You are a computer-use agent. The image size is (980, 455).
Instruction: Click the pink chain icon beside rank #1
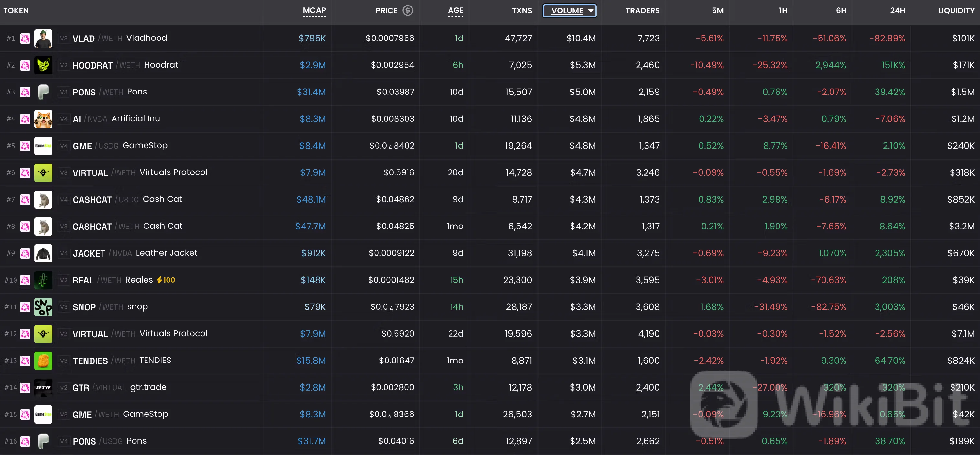[x=25, y=38]
